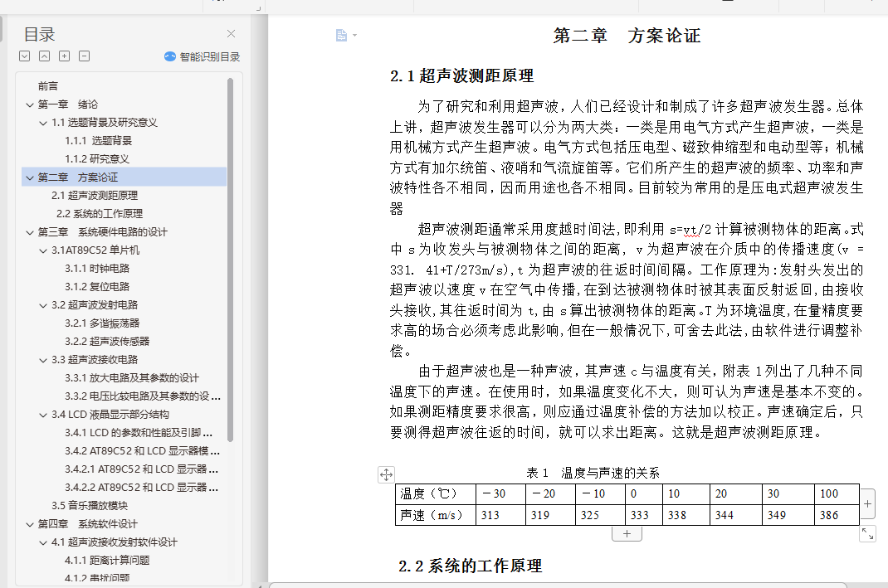Click the underlined formula s=vt/2
888x588 pixels.
[690, 230]
